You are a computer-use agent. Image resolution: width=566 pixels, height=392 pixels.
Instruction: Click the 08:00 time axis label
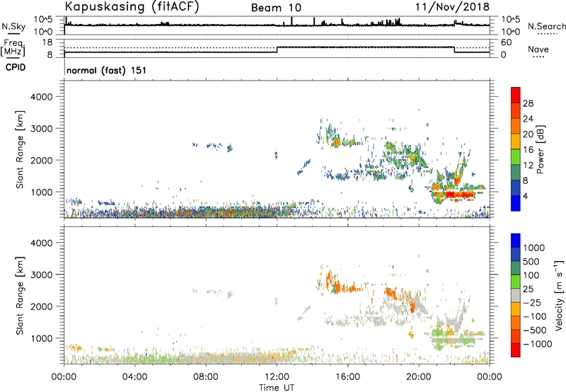click(206, 377)
